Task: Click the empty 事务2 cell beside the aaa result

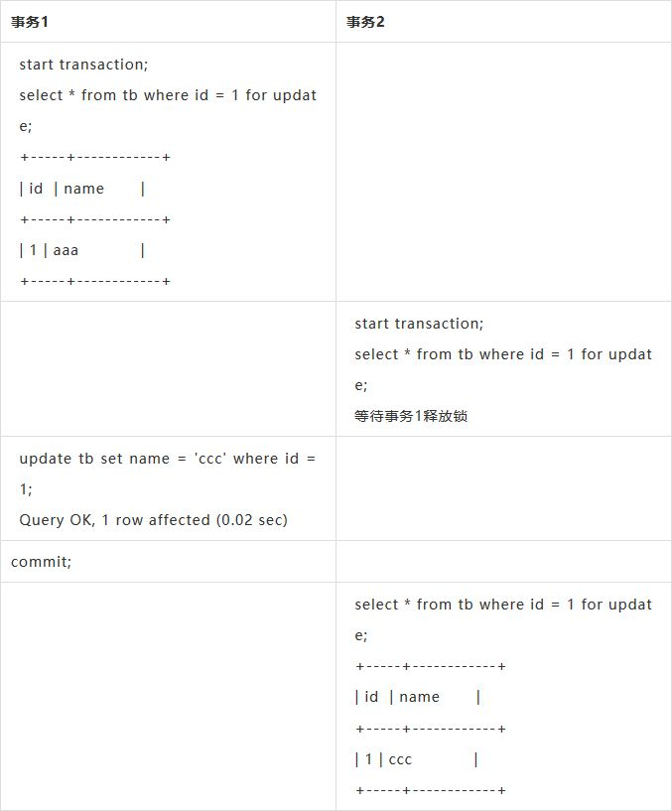Action: pos(503,172)
